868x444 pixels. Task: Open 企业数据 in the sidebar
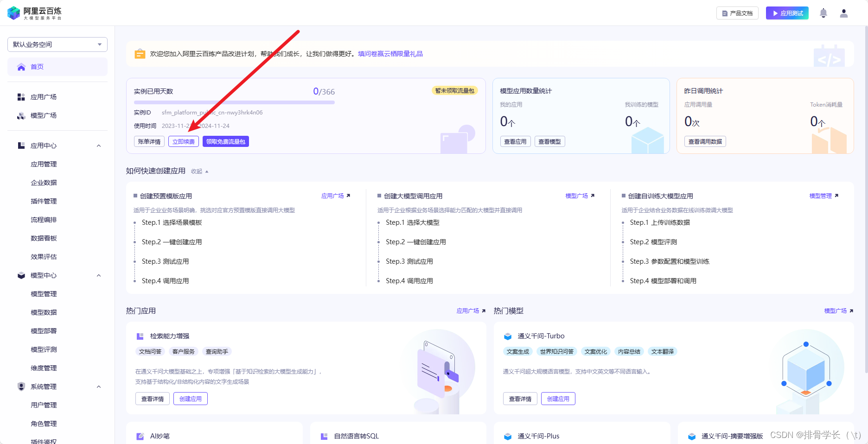(x=44, y=183)
